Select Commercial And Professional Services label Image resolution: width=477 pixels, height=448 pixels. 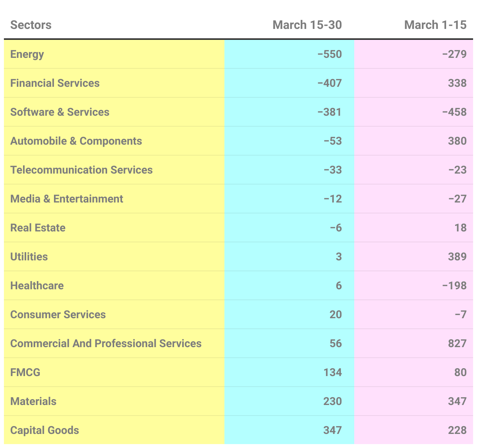click(106, 343)
